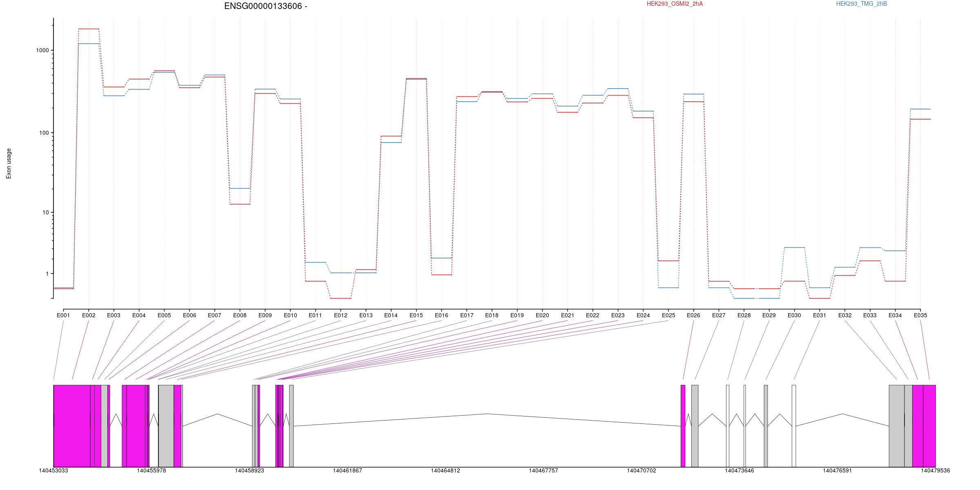Click the rightmost magenta exon block near 140479536

coord(929,426)
